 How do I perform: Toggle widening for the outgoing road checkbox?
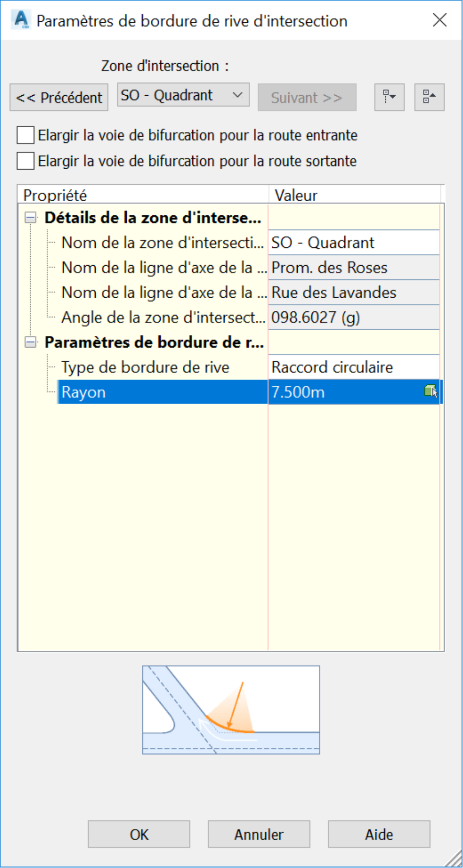coord(26,161)
